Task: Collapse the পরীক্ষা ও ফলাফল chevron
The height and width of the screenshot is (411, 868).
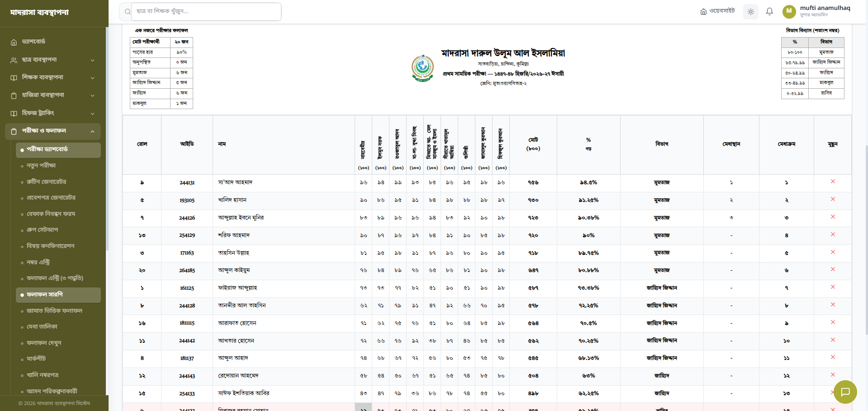Action: coord(92,132)
